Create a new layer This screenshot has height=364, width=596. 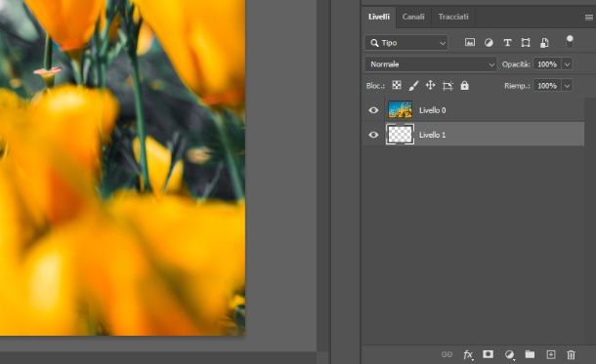[550, 354]
